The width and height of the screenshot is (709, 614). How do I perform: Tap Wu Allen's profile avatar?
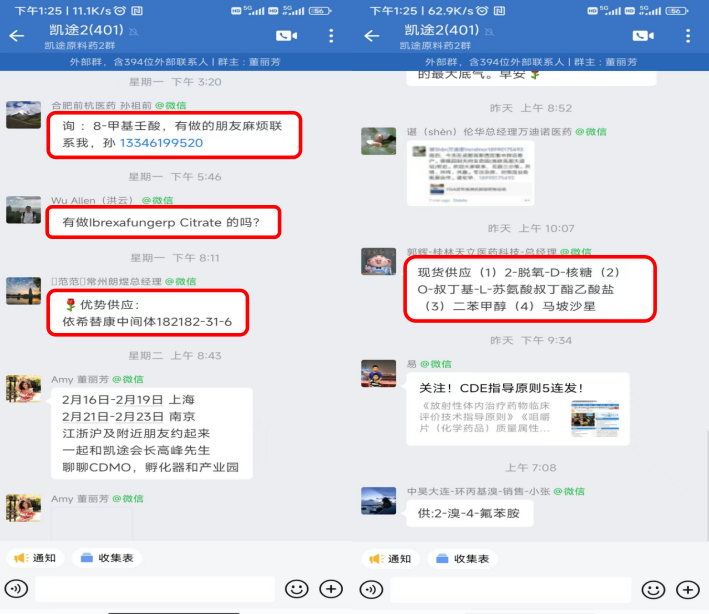click(x=24, y=210)
